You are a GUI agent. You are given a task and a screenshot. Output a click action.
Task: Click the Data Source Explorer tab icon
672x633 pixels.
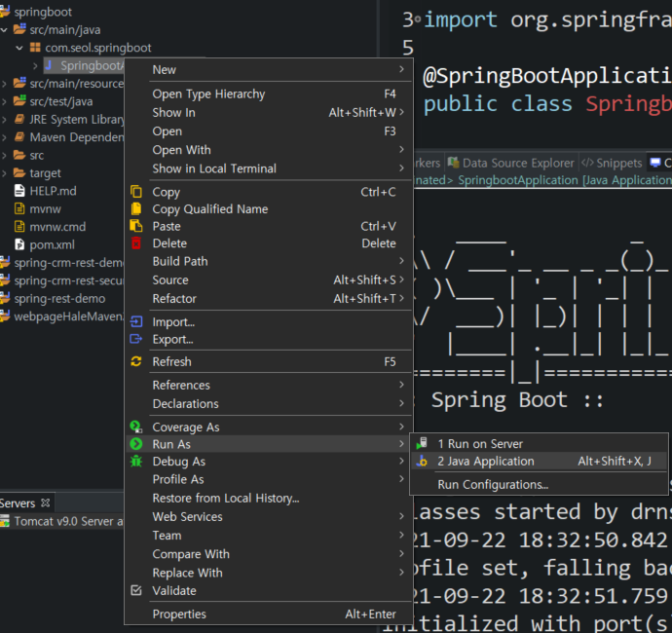453,163
